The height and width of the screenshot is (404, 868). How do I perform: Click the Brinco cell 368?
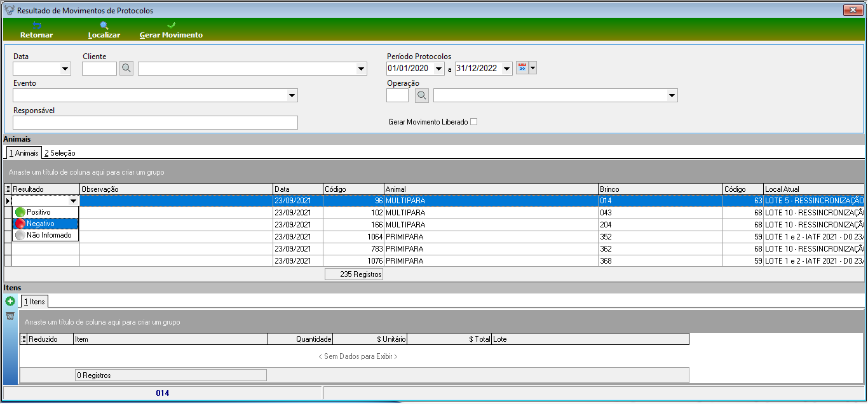pos(660,260)
